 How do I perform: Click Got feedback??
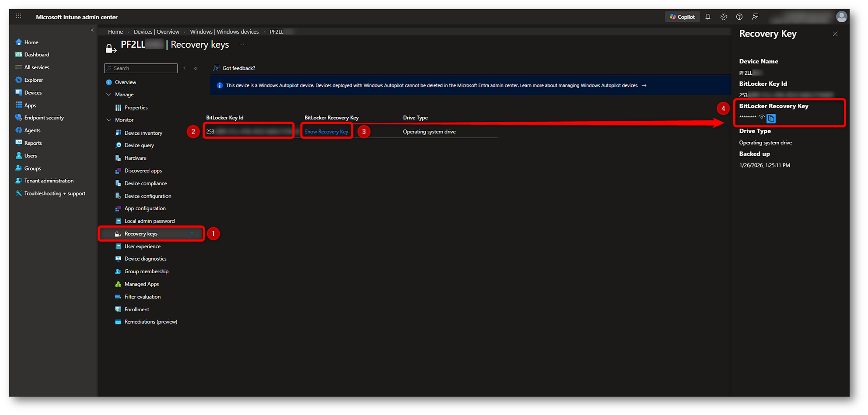tap(234, 68)
